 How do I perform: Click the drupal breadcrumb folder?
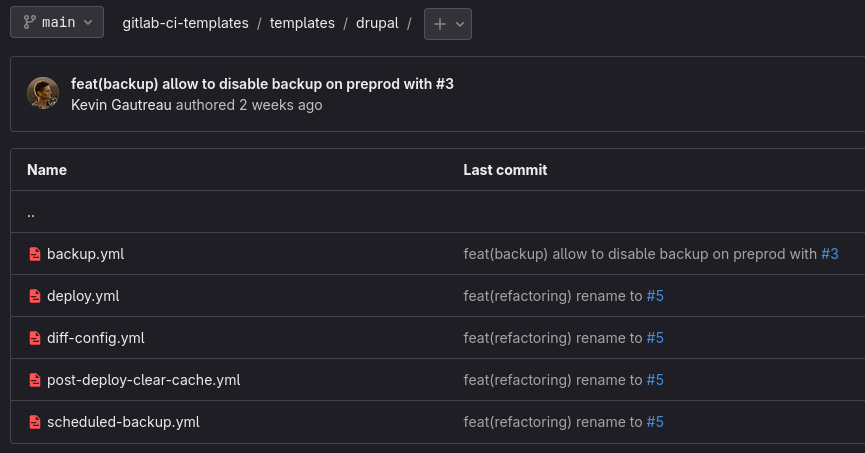point(377,23)
